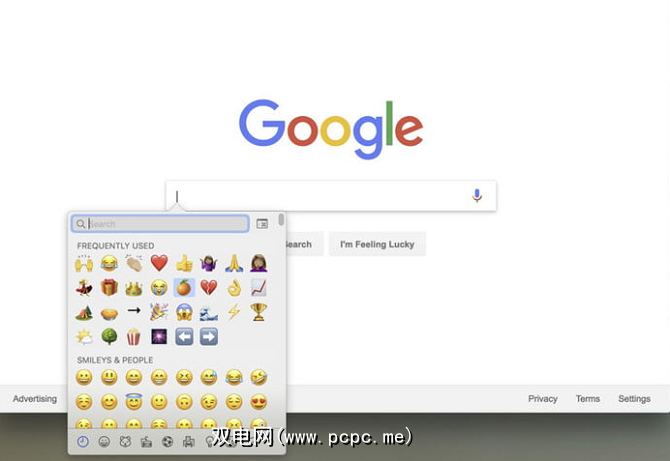
Task: Pick the winking face emoji
Action: [209, 402]
